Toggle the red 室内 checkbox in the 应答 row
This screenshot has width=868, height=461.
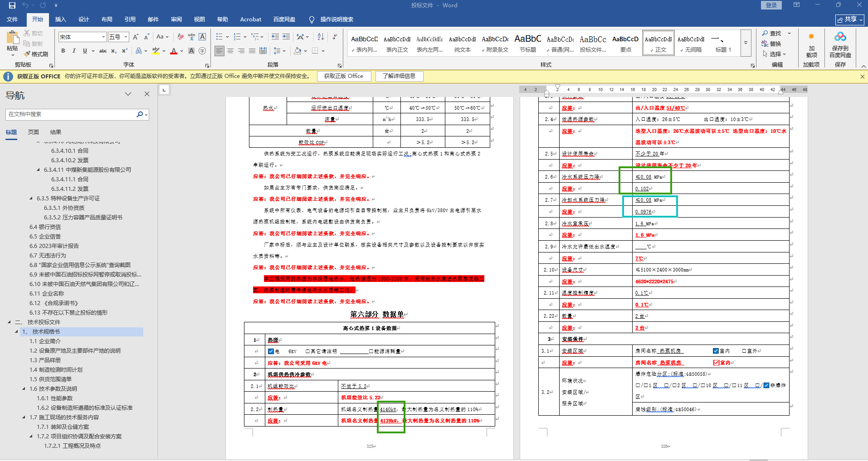tap(717, 363)
